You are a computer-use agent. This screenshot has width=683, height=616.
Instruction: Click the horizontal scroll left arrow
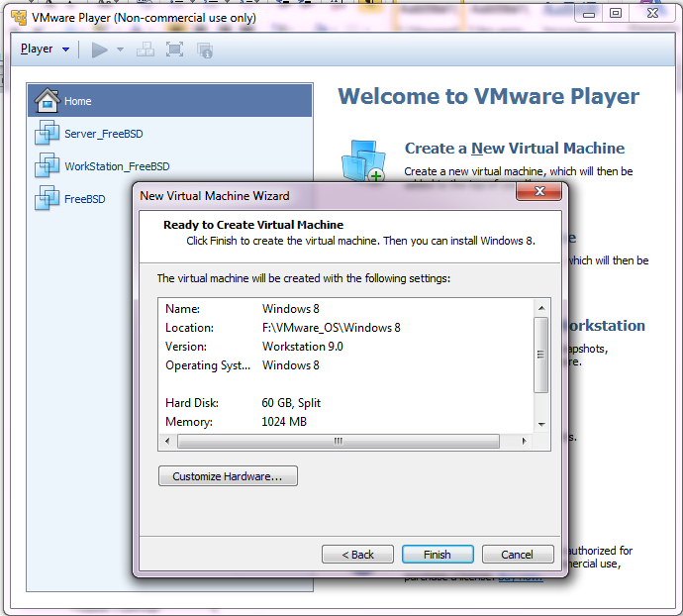point(167,441)
